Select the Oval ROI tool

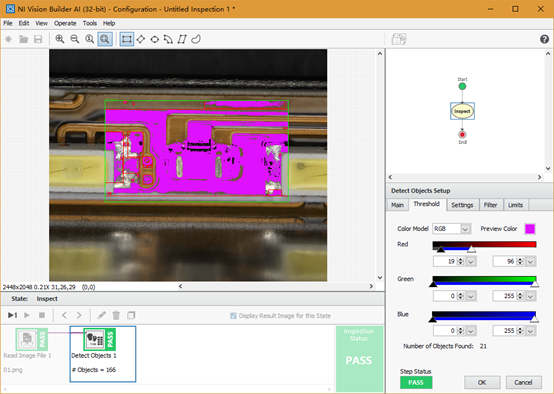[x=154, y=39]
